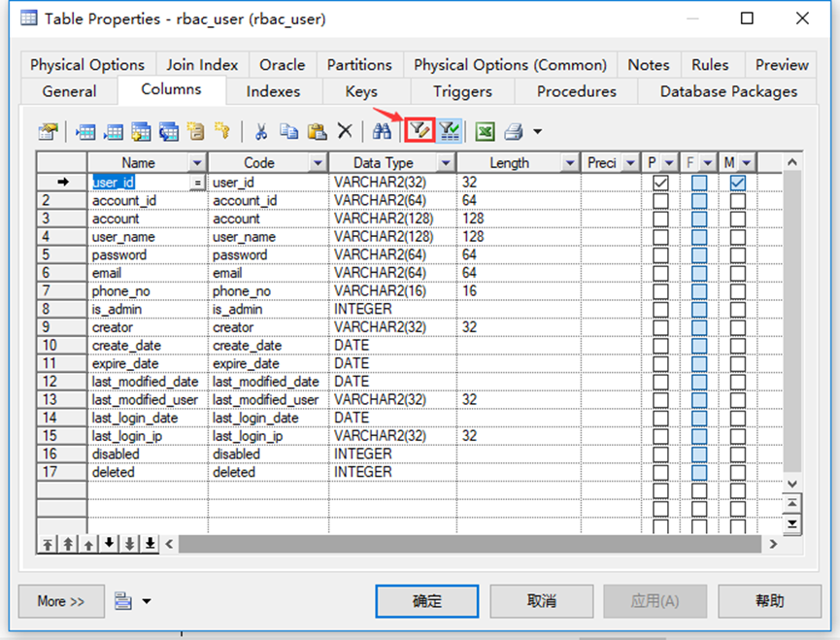Image resolution: width=840 pixels, height=640 pixels.
Task: Click the Cut scissors icon
Action: (261, 131)
